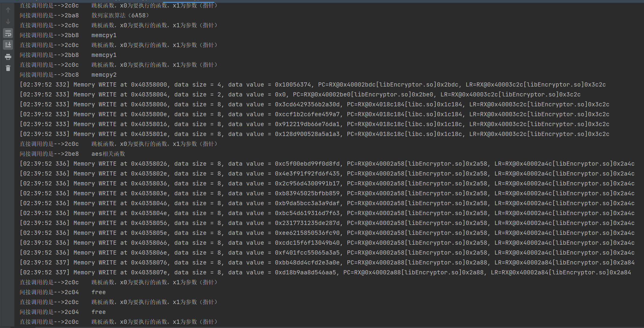
Task: Click the memcpy2 log line
Action: pyautogui.click(x=104, y=75)
